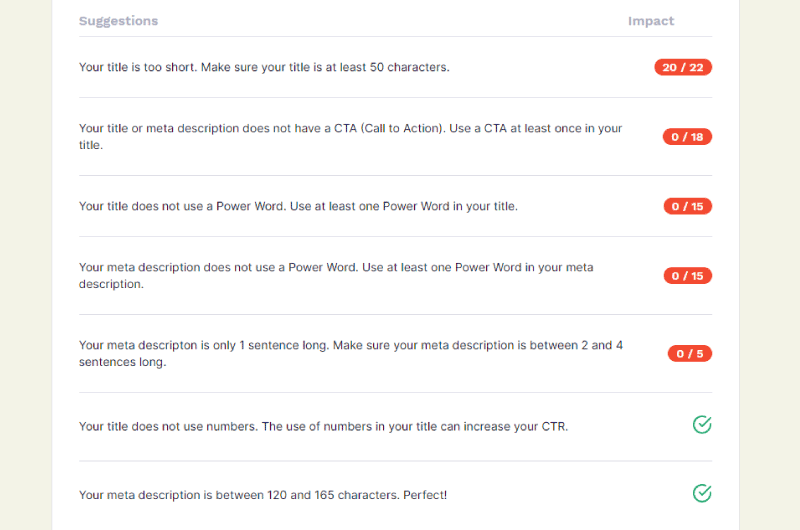Screen dimensions: 800x530
Task: Click the title Power Word suggestion text
Action: click(x=298, y=206)
